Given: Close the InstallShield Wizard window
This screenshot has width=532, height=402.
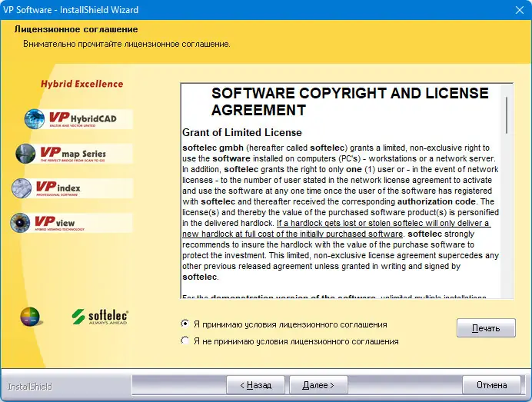Looking at the screenshot, I should pyautogui.click(x=520, y=10).
